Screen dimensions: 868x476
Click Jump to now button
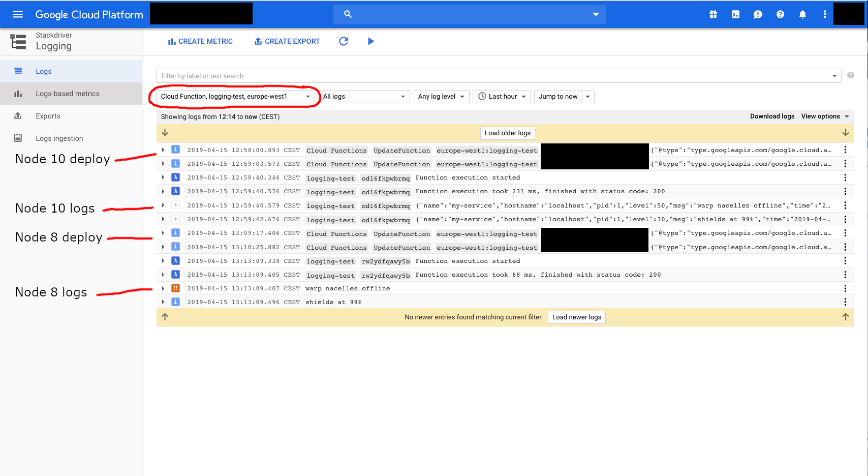point(558,97)
